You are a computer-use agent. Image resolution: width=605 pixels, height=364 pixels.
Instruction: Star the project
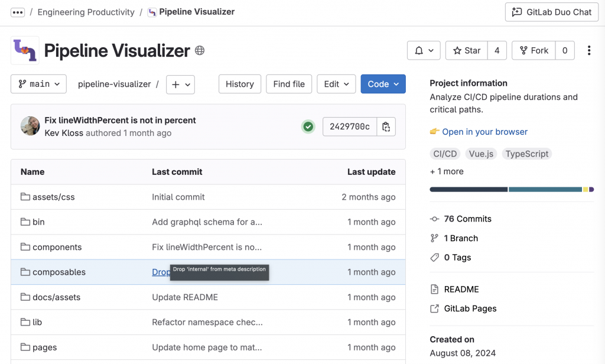pos(467,51)
